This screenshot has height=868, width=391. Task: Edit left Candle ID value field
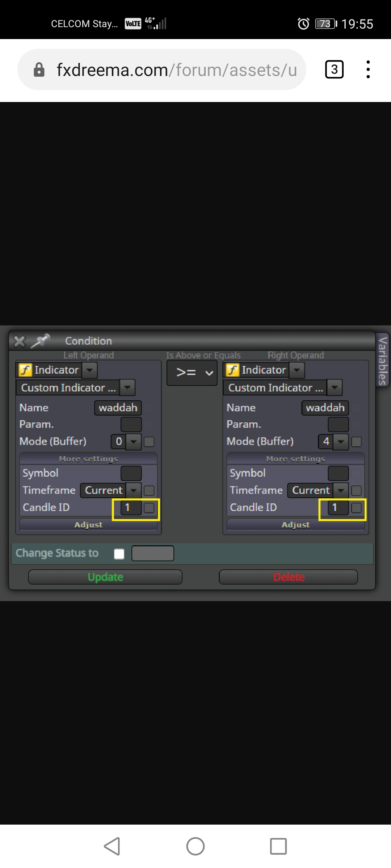[131, 508]
